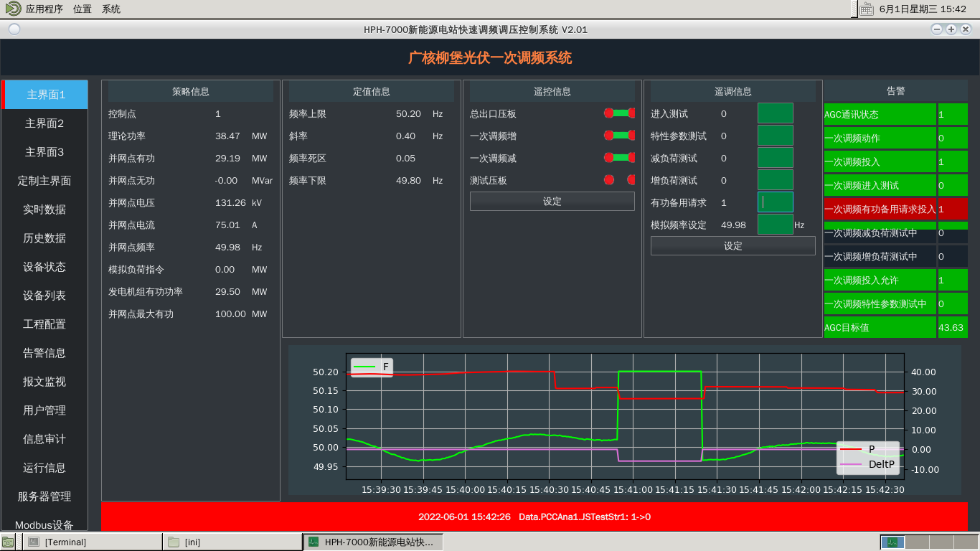Screen dimensions: 980x551
Task: Open the 位置 menu
Action: coord(82,9)
